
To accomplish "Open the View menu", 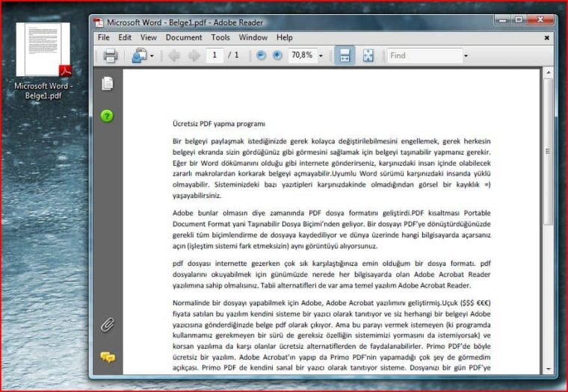I will click(x=149, y=37).
